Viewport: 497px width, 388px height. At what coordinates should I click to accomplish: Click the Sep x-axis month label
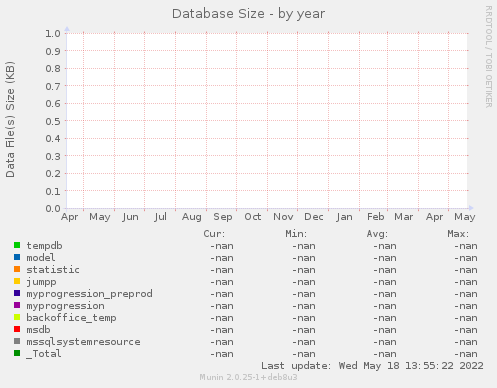(x=223, y=217)
